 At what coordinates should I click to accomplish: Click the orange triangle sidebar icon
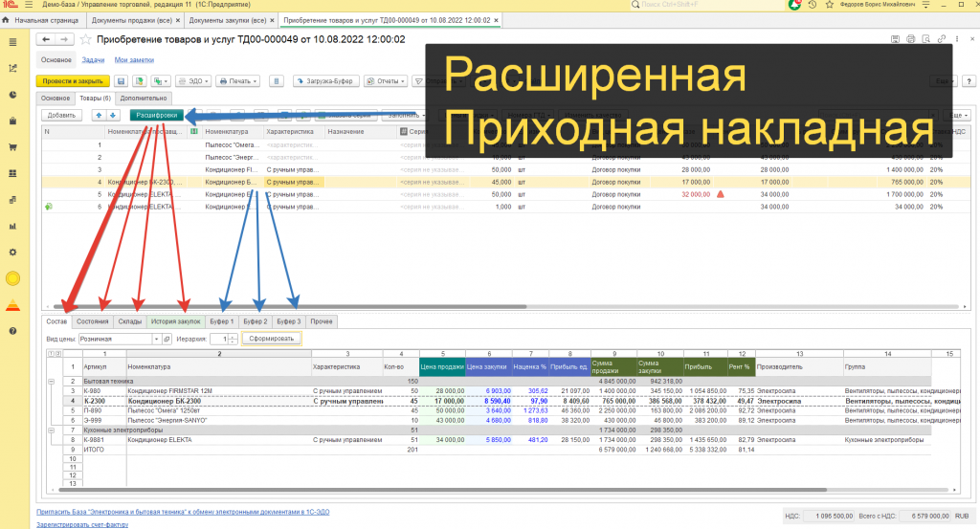(x=12, y=305)
